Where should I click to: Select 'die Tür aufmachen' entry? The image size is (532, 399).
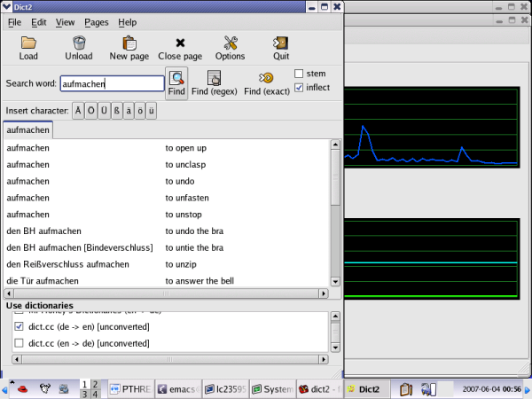(x=43, y=281)
